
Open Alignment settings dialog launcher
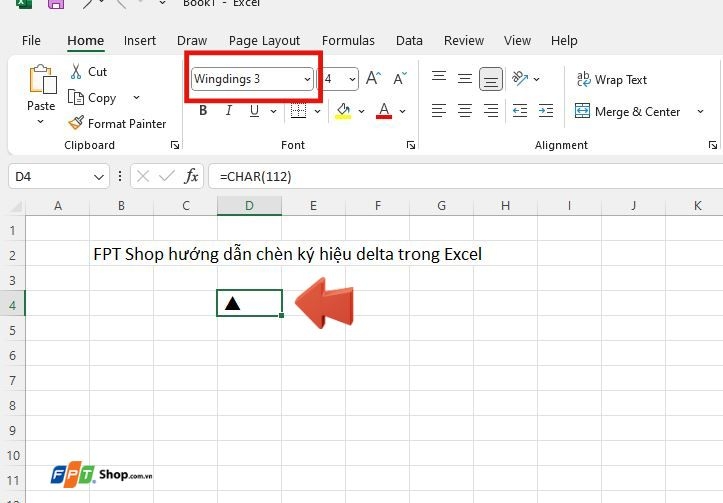[x=713, y=145]
